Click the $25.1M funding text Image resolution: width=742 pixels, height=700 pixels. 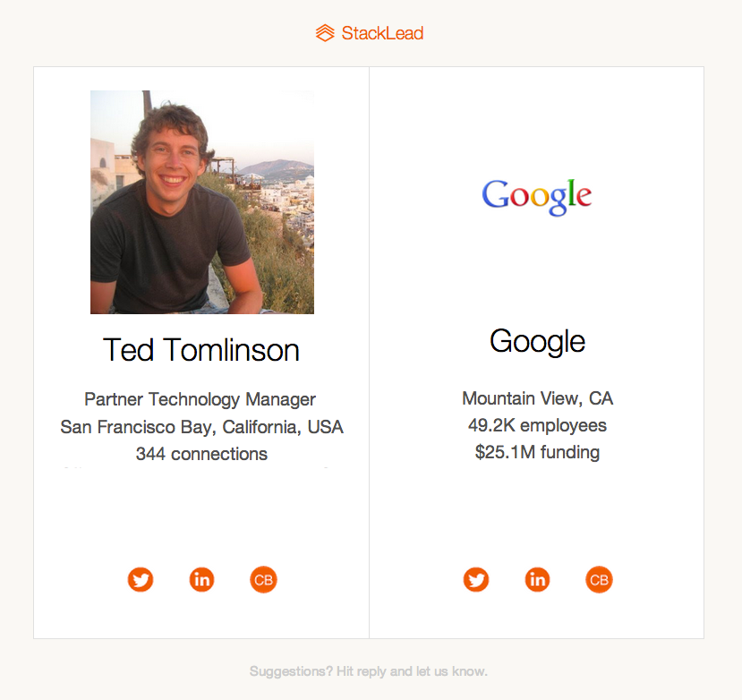[538, 452]
